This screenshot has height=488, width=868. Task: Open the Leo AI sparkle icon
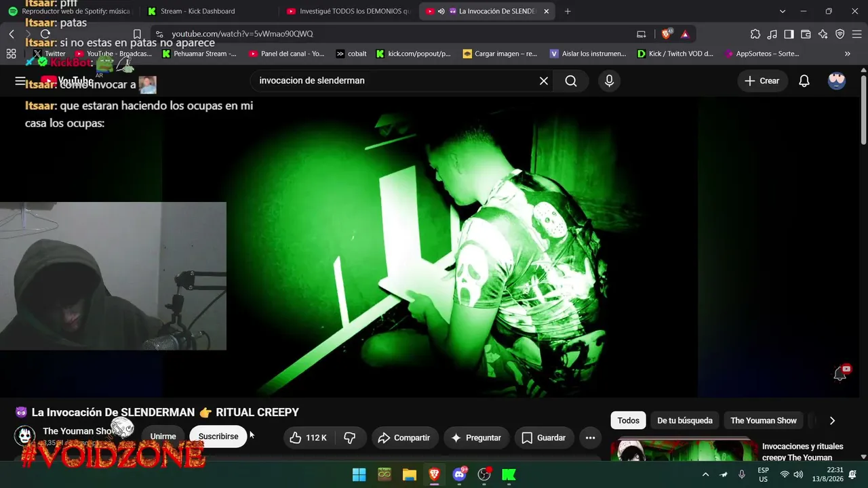(823, 34)
